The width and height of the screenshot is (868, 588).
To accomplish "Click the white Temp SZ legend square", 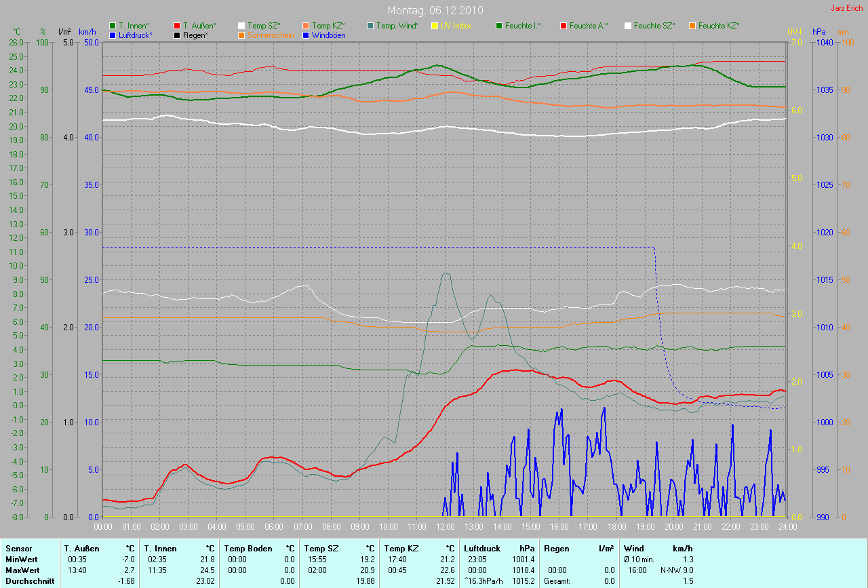I will (242, 26).
